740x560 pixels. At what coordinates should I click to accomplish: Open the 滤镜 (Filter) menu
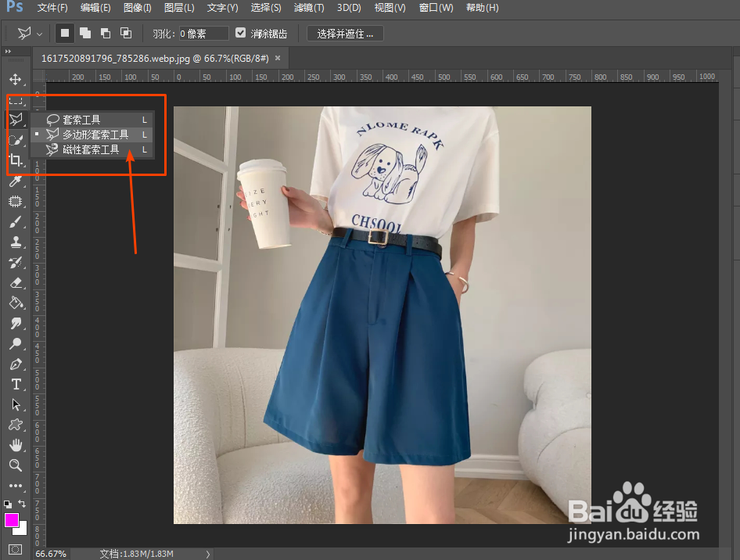(309, 8)
